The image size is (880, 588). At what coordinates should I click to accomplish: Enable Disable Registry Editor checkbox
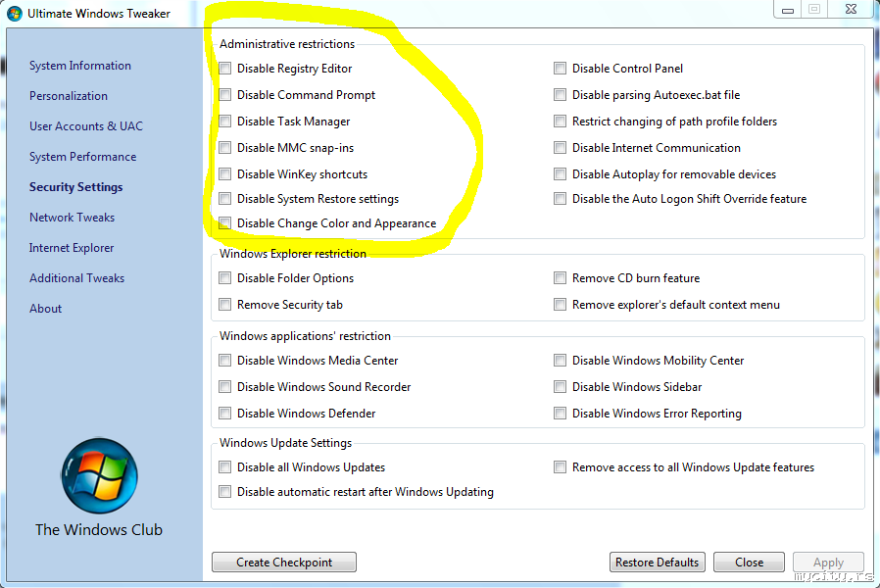(x=225, y=69)
